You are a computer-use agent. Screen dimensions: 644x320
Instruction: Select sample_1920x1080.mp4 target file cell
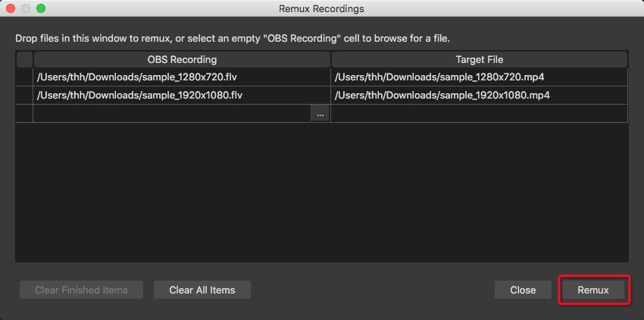[480, 96]
